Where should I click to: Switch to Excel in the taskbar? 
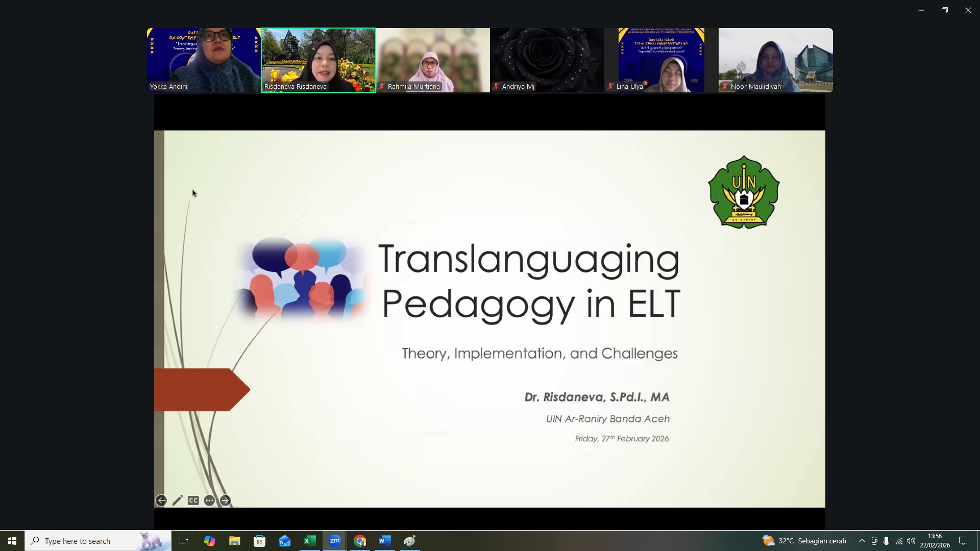[x=309, y=541]
